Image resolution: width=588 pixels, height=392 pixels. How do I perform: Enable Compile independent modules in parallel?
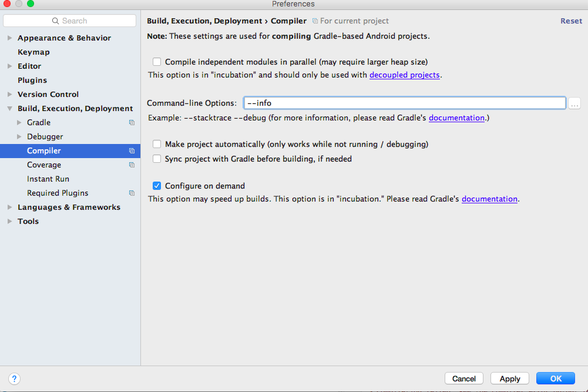[x=157, y=62]
